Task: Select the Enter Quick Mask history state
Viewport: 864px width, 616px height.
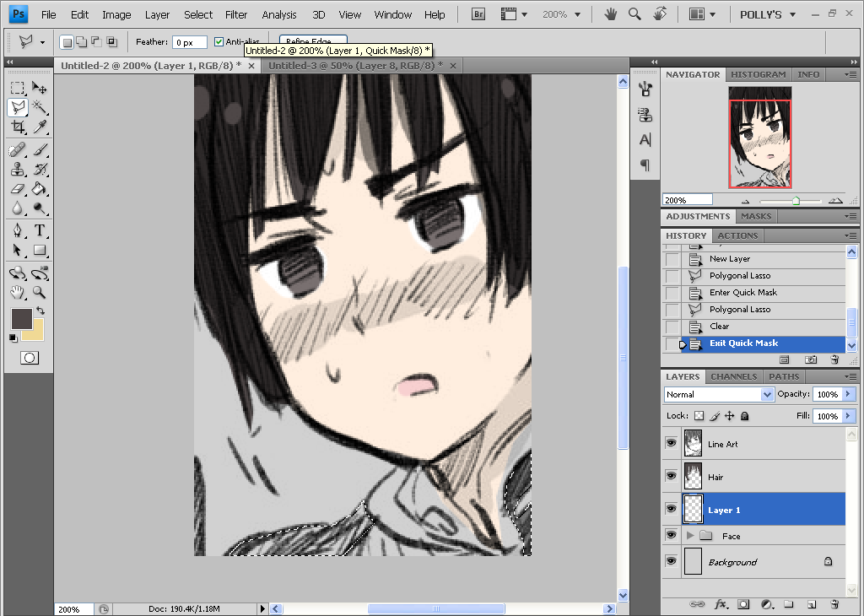Action: (754, 293)
